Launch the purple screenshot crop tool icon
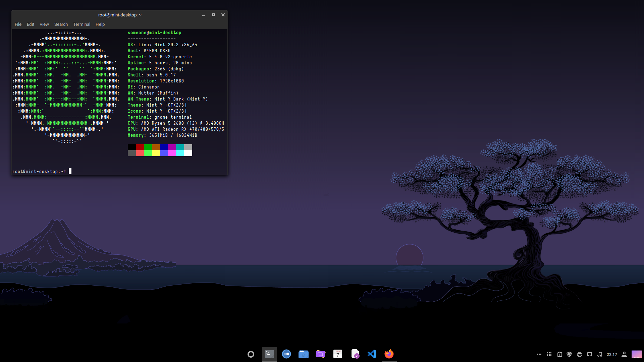This screenshot has width=644, height=362. coord(321,354)
